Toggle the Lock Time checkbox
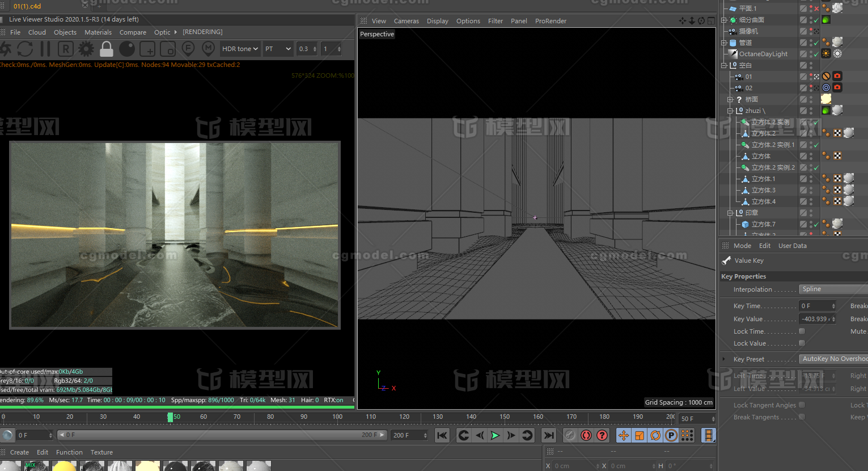 point(802,331)
